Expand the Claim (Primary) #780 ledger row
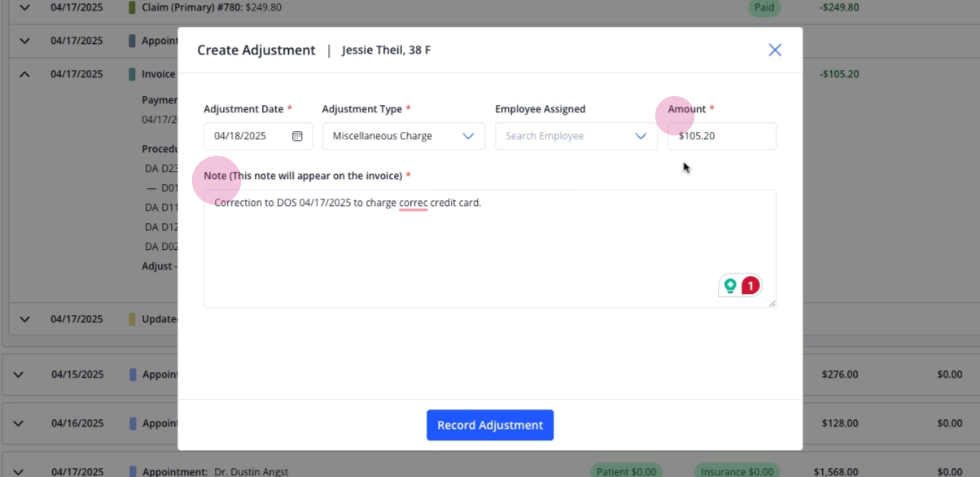The height and width of the screenshot is (477, 980). point(24,7)
